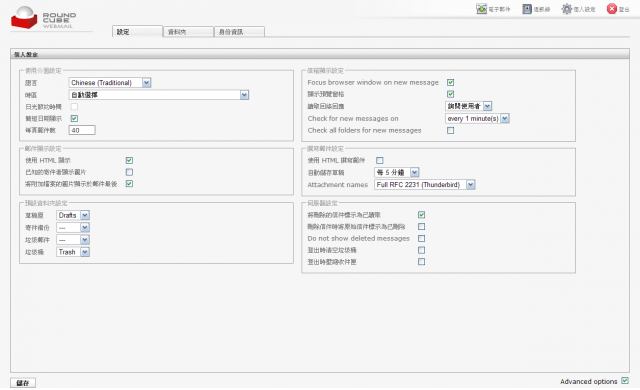Open the Drafts folder dropdown

coord(73,215)
